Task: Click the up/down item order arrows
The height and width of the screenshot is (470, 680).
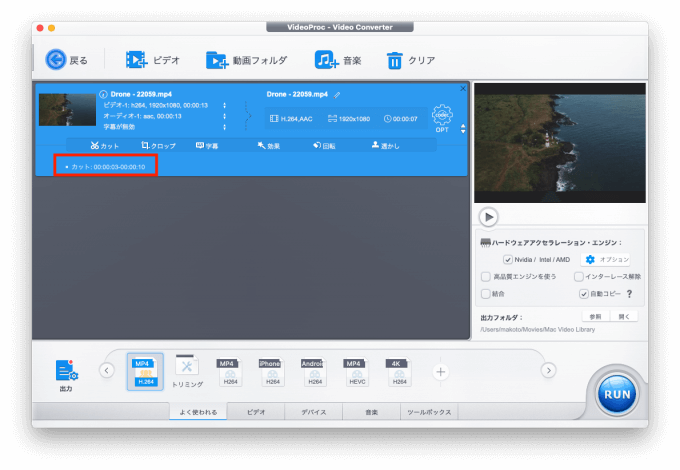Action: [x=463, y=129]
